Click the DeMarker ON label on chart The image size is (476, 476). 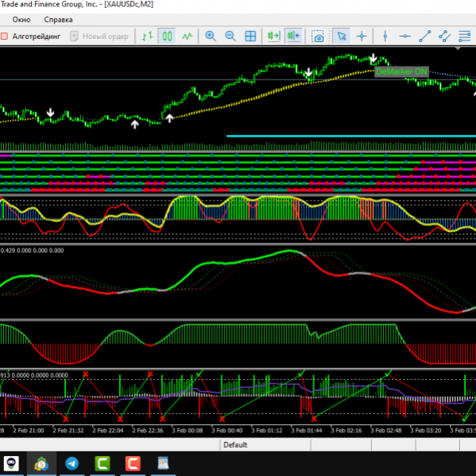click(401, 71)
